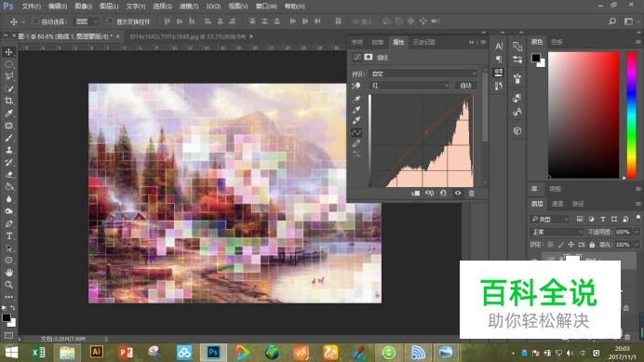Select the Move tool in the left toolbar
The width and height of the screenshot is (644, 362).
[8, 52]
